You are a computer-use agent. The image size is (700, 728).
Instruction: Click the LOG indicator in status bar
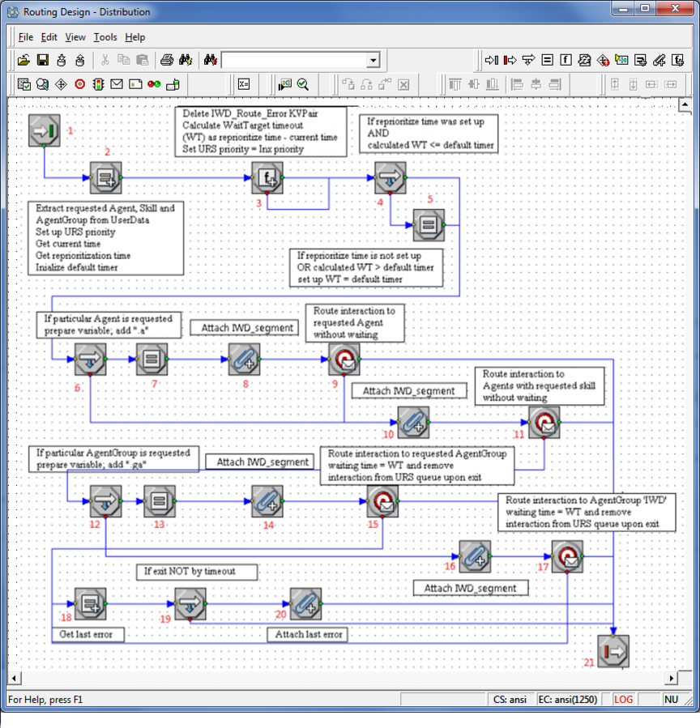pos(624,699)
